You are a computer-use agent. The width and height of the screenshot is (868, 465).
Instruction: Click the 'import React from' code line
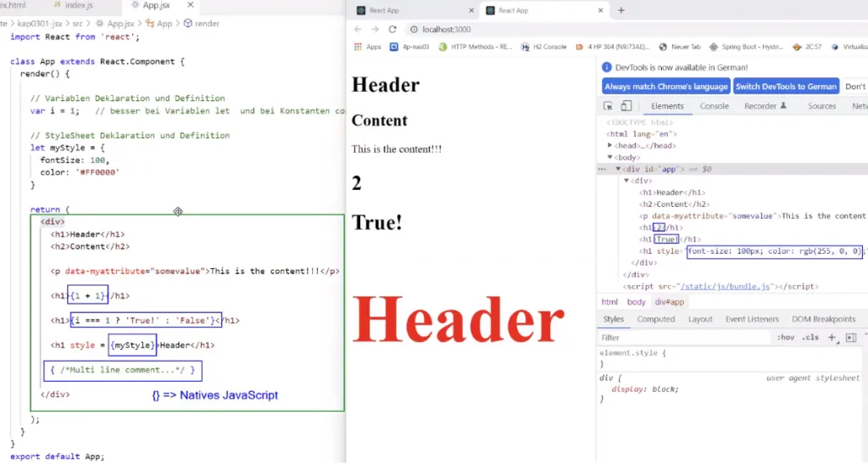coord(75,36)
